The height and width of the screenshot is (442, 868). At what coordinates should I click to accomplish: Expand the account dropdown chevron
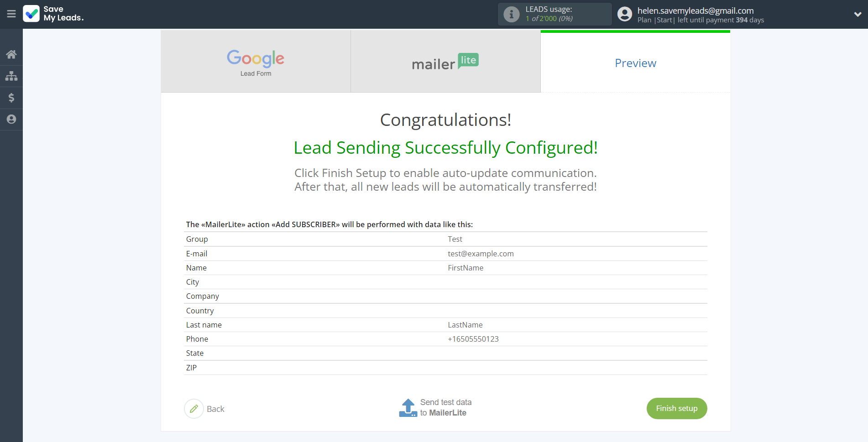click(858, 14)
